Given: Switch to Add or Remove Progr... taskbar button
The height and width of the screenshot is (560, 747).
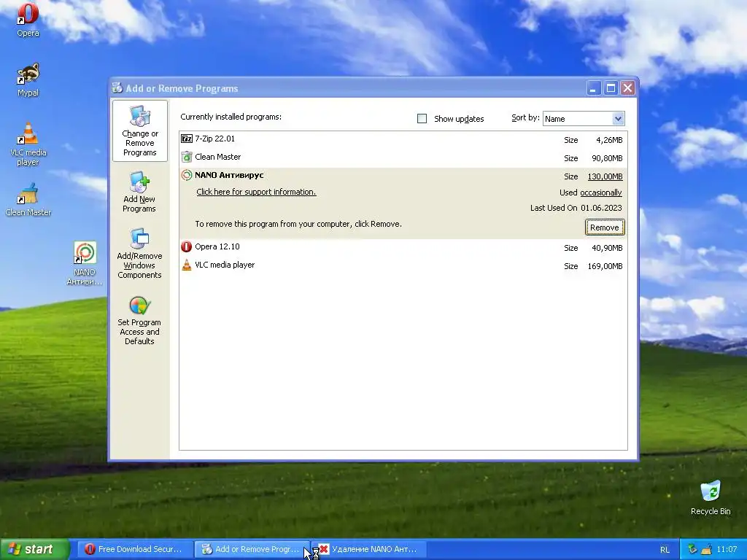Looking at the screenshot, I should (x=252, y=549).
